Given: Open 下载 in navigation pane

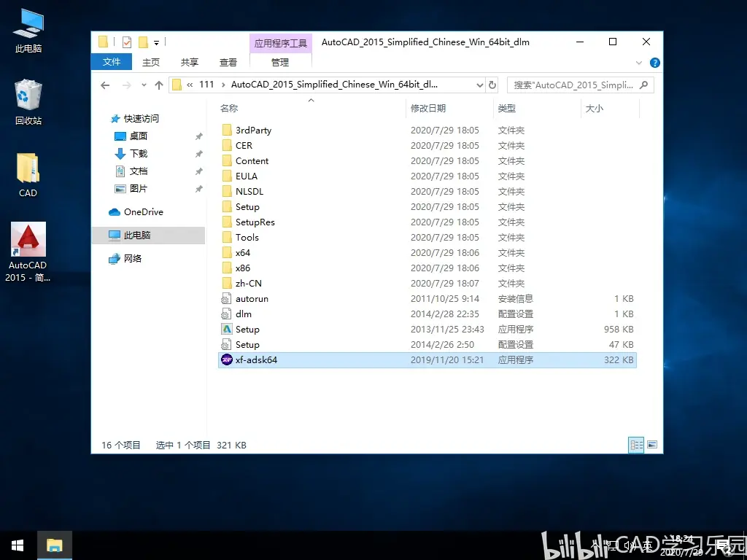Looking at the screenshot, I should (x=138, y=153).
